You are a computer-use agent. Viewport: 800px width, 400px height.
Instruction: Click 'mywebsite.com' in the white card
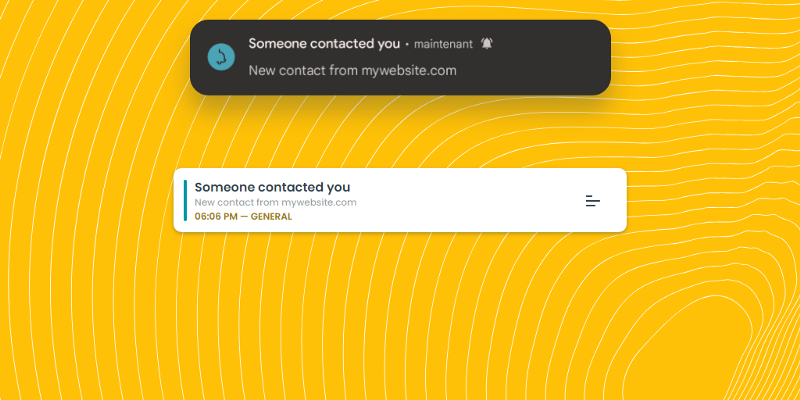pos(319,203)
